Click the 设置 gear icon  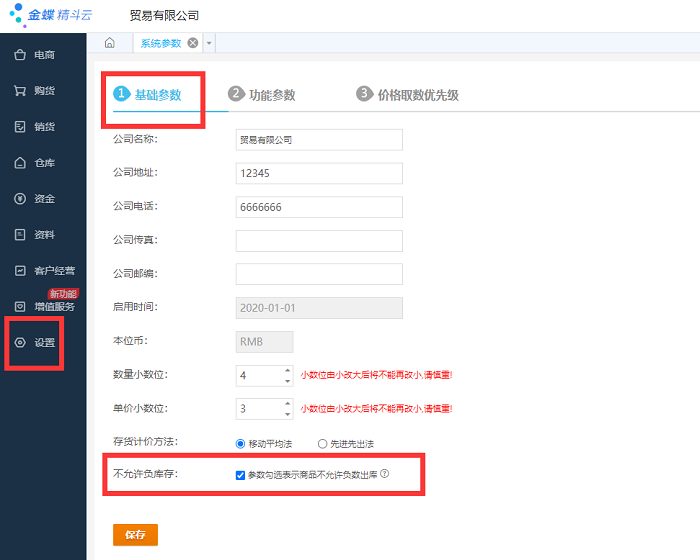point(19,343)
